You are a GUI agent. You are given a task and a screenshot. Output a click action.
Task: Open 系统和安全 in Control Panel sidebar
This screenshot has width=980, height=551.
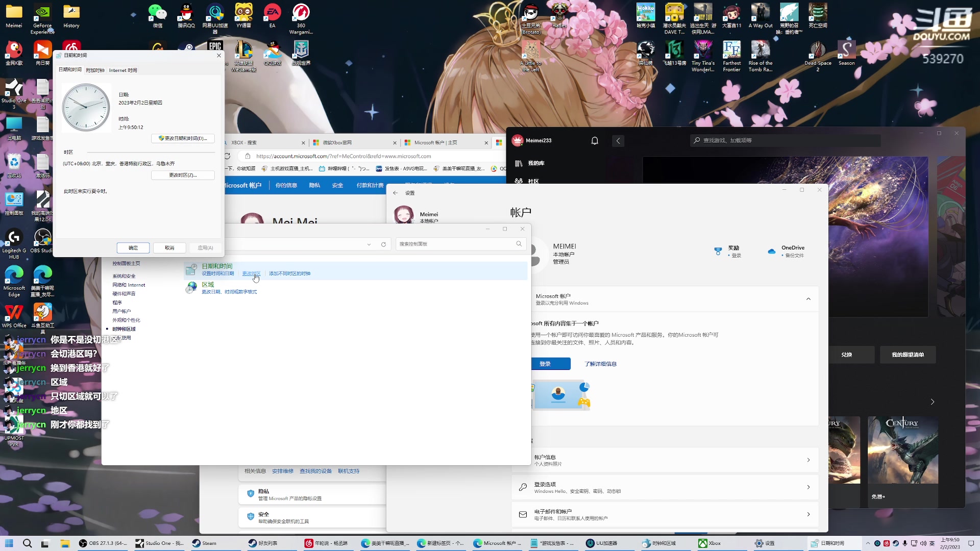point(124,276)
